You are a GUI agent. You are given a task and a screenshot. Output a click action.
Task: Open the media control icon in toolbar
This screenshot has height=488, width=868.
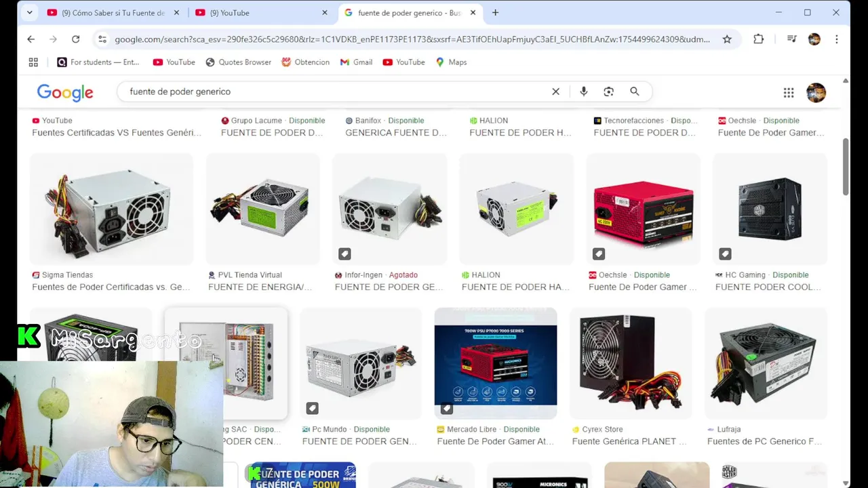point(791,39)
